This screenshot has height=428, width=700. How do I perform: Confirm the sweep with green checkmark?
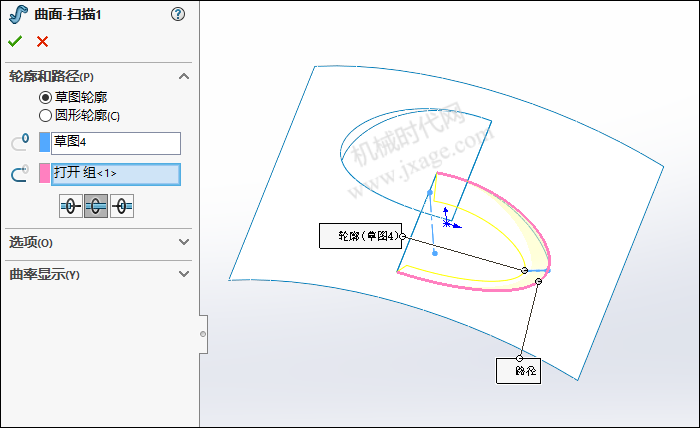click(x=15, y=42)
